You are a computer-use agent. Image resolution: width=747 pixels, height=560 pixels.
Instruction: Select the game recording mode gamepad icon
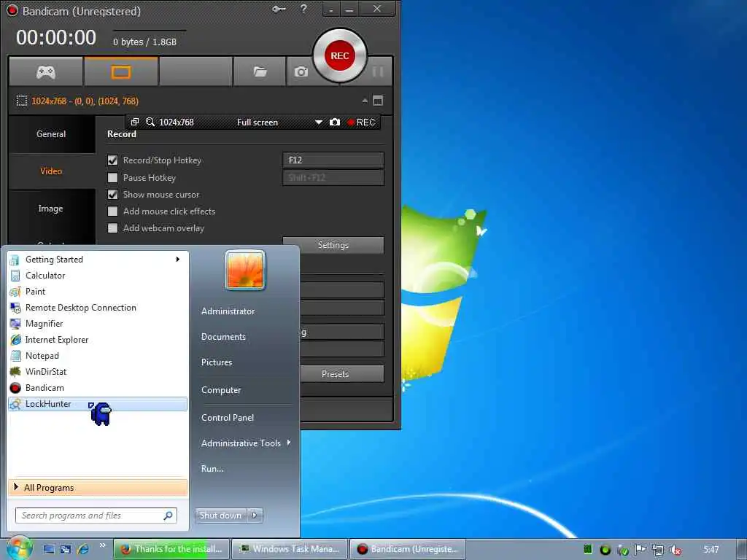point(46,72)
